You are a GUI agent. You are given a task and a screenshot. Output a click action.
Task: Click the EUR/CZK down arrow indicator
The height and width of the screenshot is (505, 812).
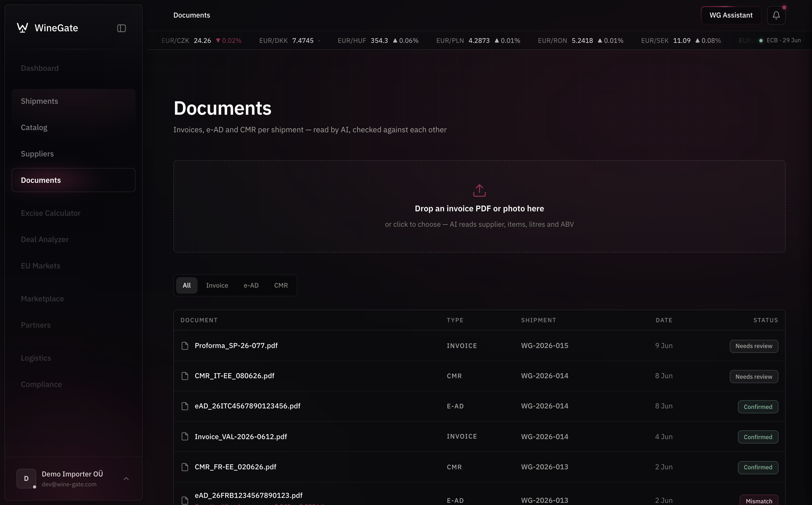[218, 40]
